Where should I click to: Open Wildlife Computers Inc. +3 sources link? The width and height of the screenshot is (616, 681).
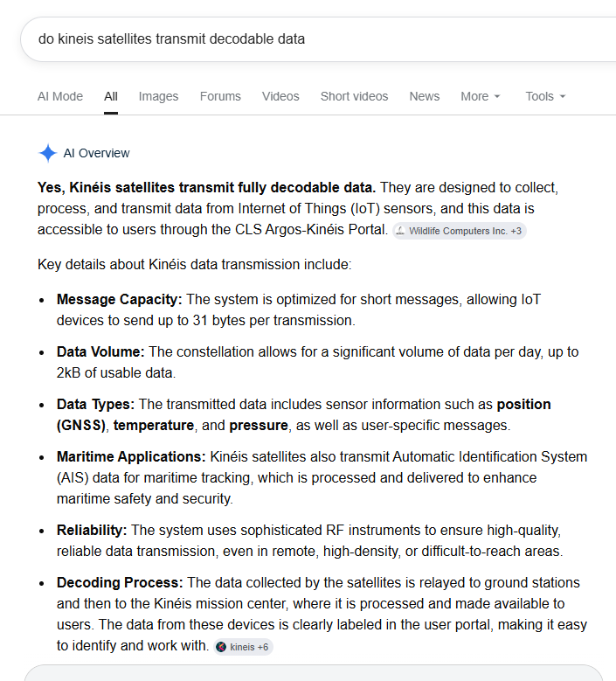point(460,231)
